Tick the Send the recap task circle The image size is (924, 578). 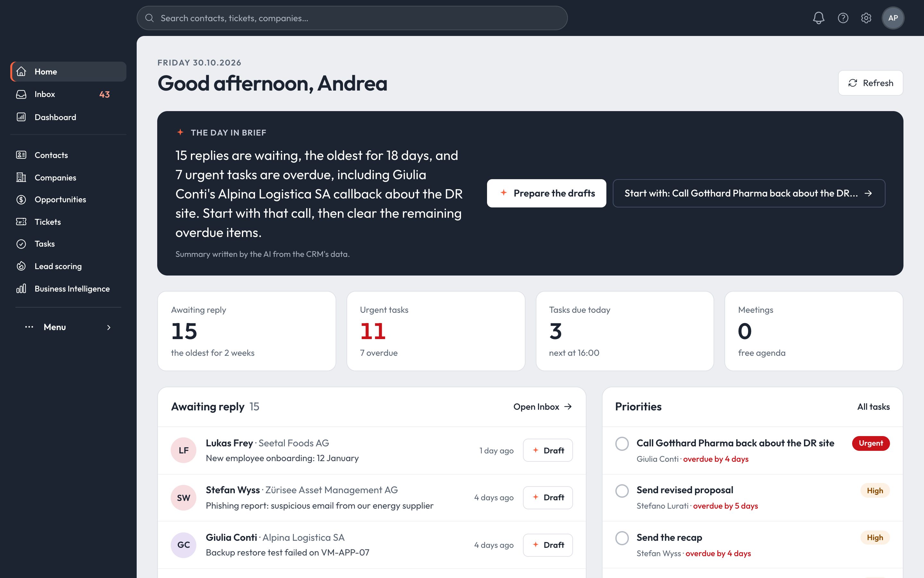[622, 538]
